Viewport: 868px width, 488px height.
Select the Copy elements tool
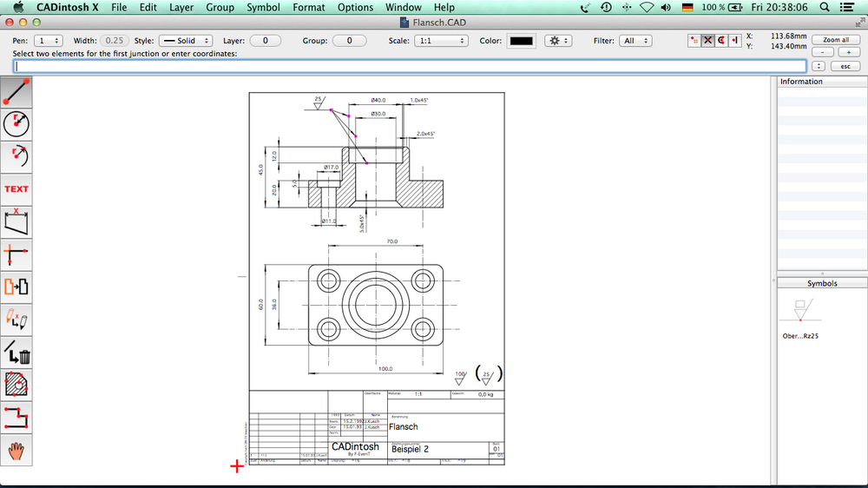click(x=16, y=287)
